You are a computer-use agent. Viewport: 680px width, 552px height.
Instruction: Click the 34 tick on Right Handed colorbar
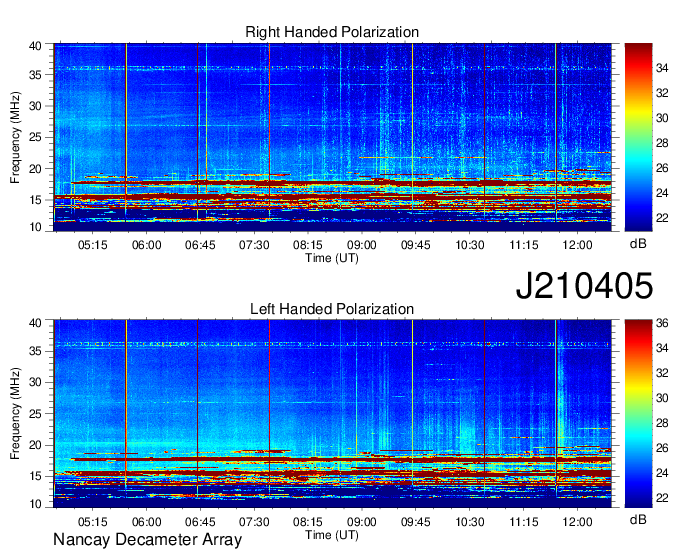662,68
